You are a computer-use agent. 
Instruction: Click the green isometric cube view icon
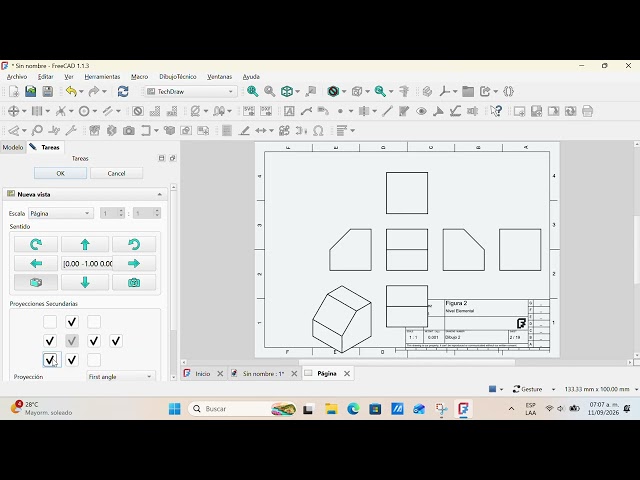[287, 91]
